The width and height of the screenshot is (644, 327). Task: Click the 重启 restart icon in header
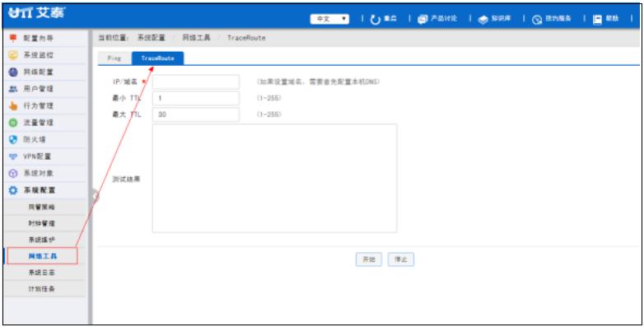[376, 19]
